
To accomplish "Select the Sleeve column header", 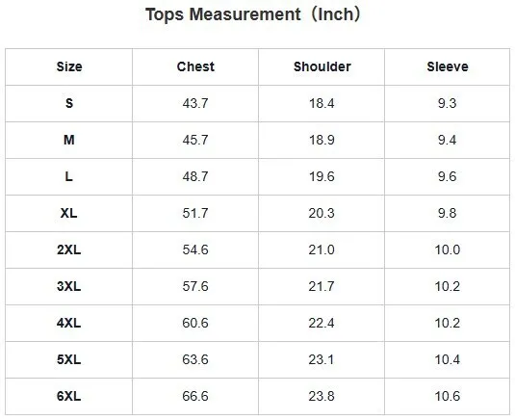I will click(448, 66).
